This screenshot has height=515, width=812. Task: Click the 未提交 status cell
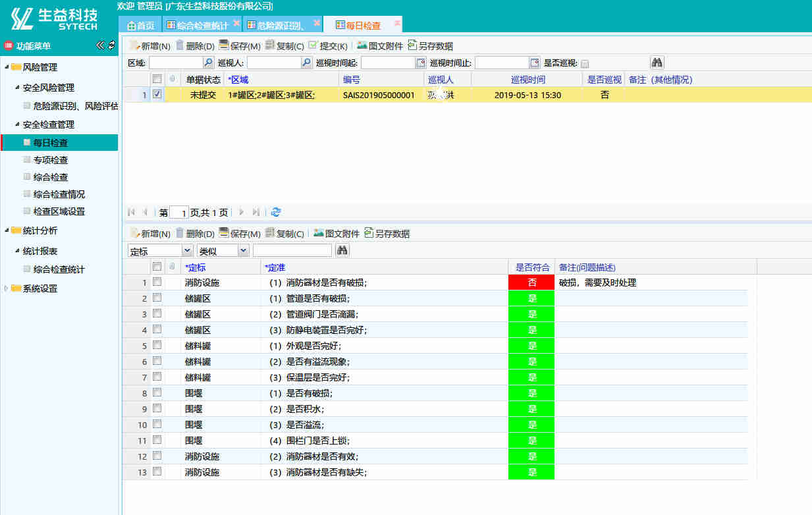(203, 95)
